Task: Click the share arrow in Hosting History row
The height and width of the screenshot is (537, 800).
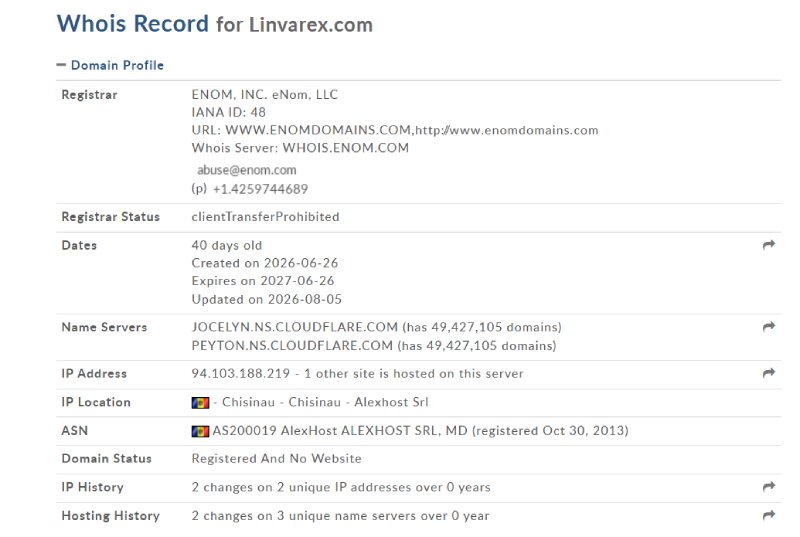Action: [x=769, y=515]
